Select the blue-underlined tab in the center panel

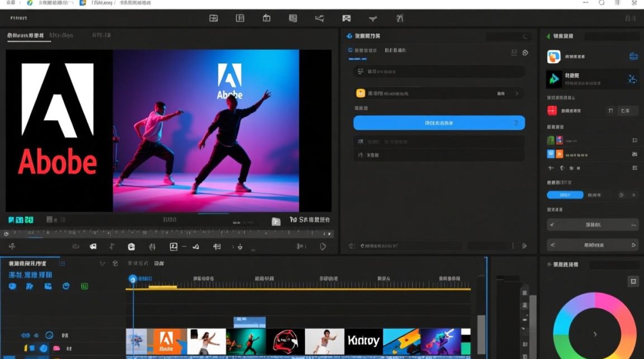pos(362,50)
